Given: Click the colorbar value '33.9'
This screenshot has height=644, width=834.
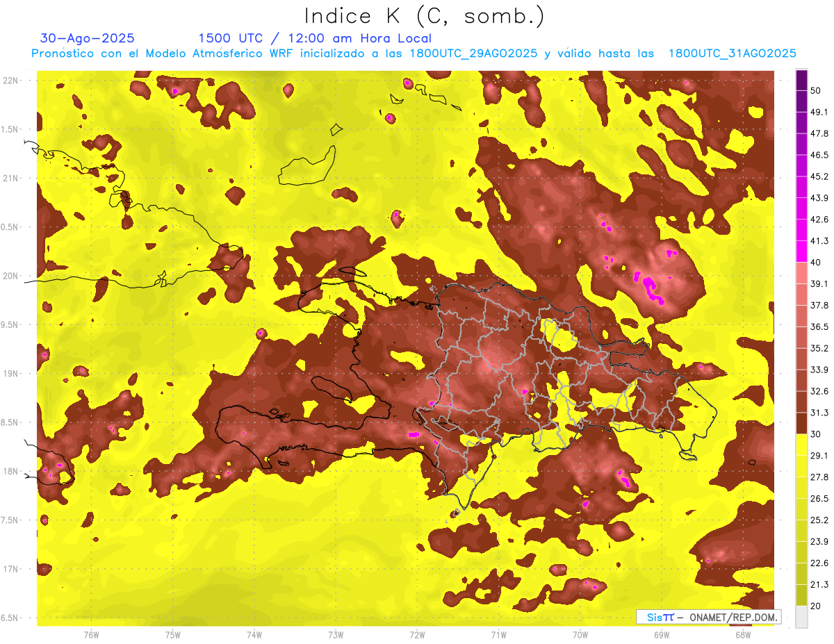Looking at the screenshot, I should pyautogui.click(x=819, y=370).
